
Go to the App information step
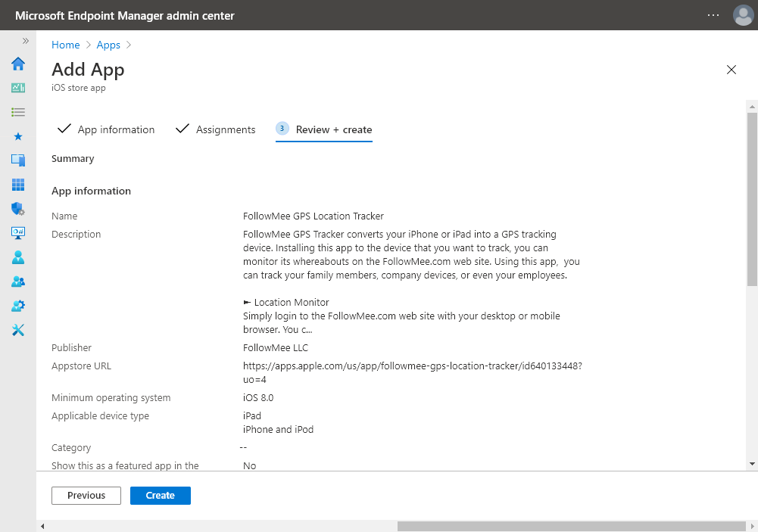click(106, 129)
